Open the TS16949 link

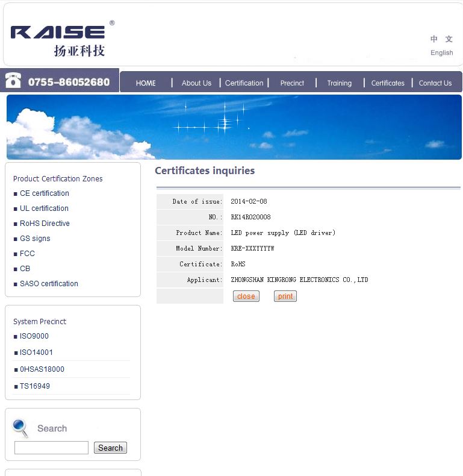pyautogui.click(x=34, y=386)
